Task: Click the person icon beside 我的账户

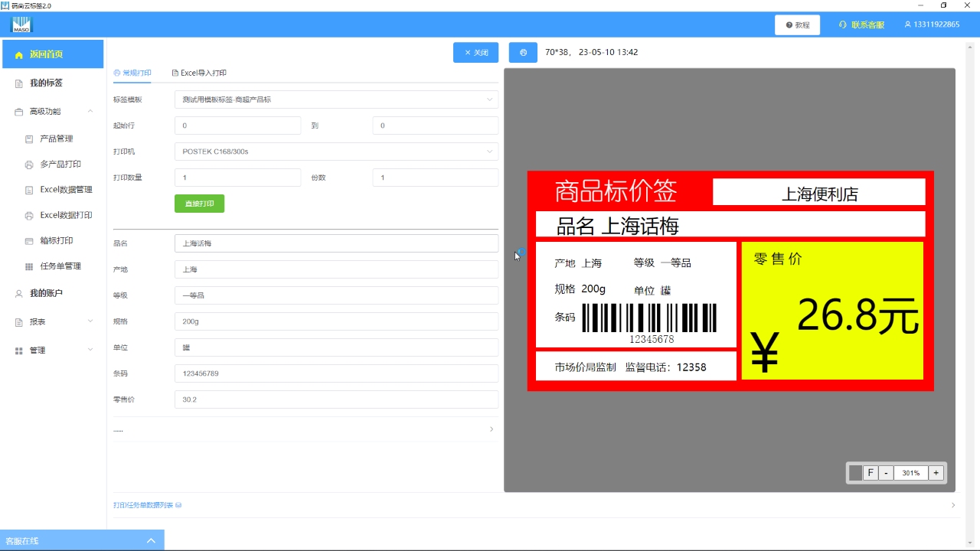Action: click(19, 294)
